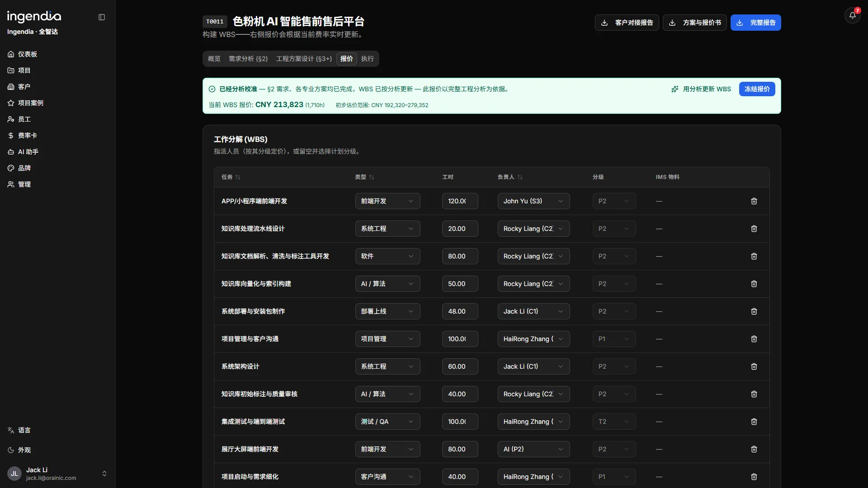Viewport: 868px width, 488px height.
Task: Change 外观 theme setting
Action: click(x=57, y=450)
